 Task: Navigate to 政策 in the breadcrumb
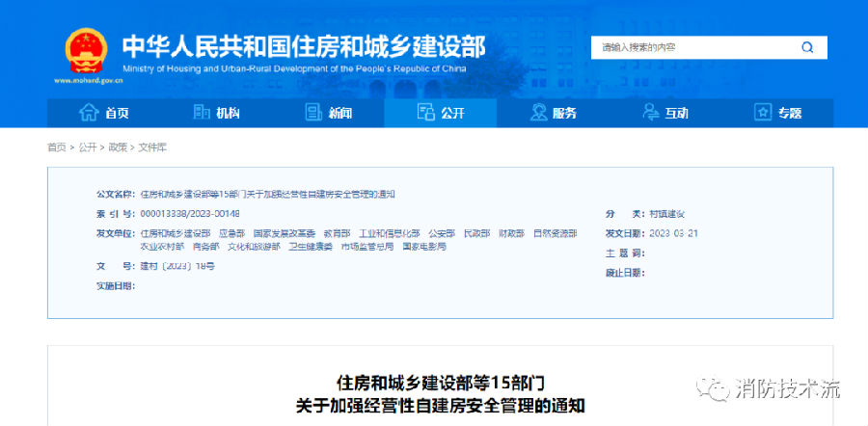click(x=118, y=147)
